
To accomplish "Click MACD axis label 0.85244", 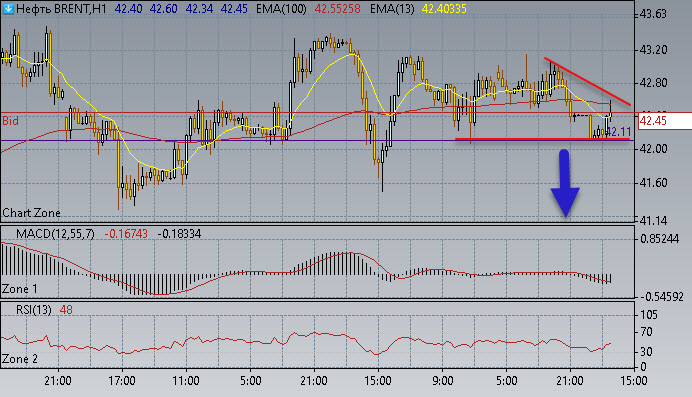I will coord(659,239).
